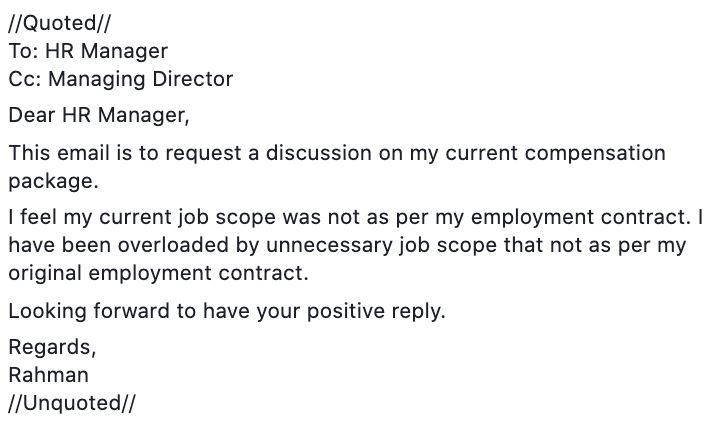
Task: Click the word 'discussion' in the email
Action: click(x=319, y=153)
